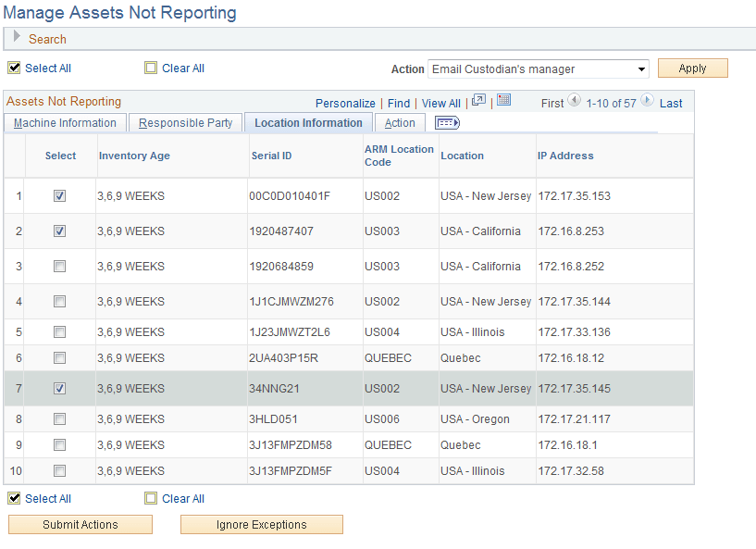This screenshot has width=756, height=549.
Task: Uncheck the row for Serial ID 00C0D010401F
Action: coord(59,195)
